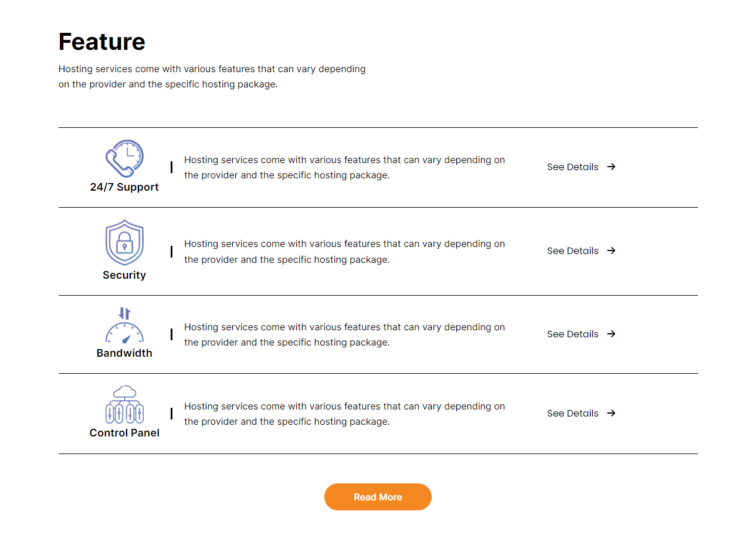Click the arrow in the Bandwidth row
Screen dimensions: 756x545
coord(611,334)
